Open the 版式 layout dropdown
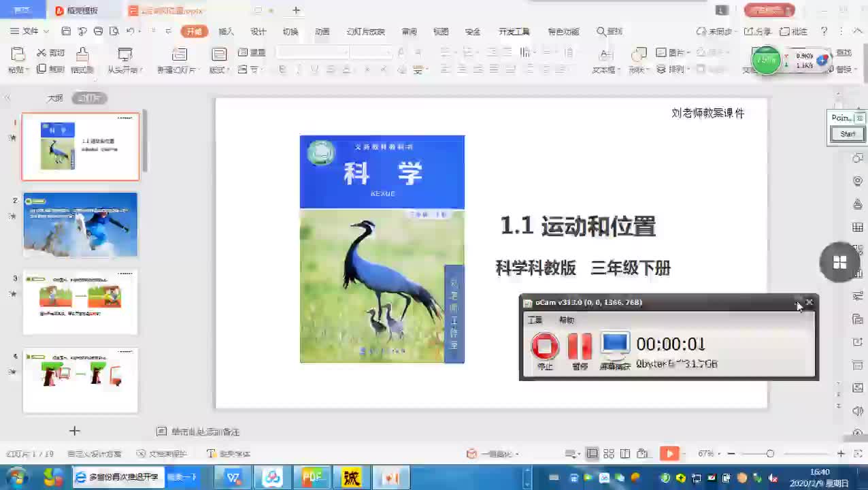 point(219,69)
